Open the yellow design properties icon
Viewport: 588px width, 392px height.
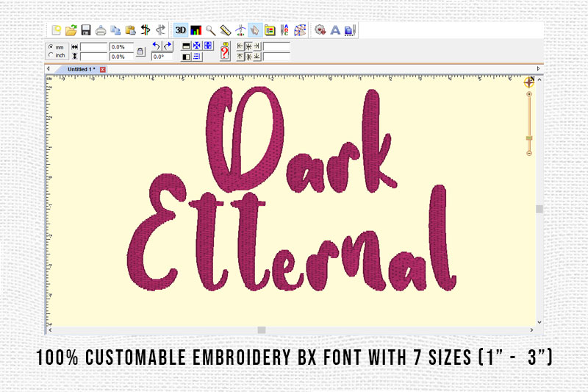pyautogui.click(x=270, y=30)
